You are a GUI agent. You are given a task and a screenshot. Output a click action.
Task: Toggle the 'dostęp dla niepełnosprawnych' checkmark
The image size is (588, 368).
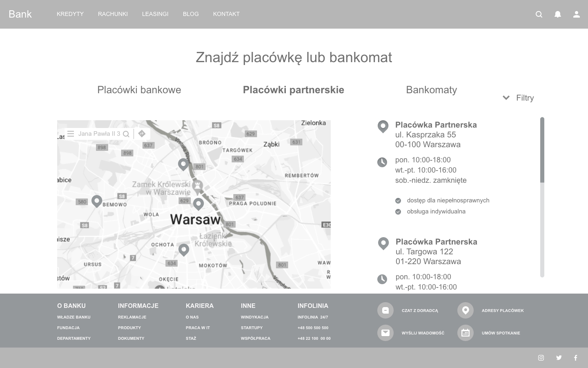point(398,200)
